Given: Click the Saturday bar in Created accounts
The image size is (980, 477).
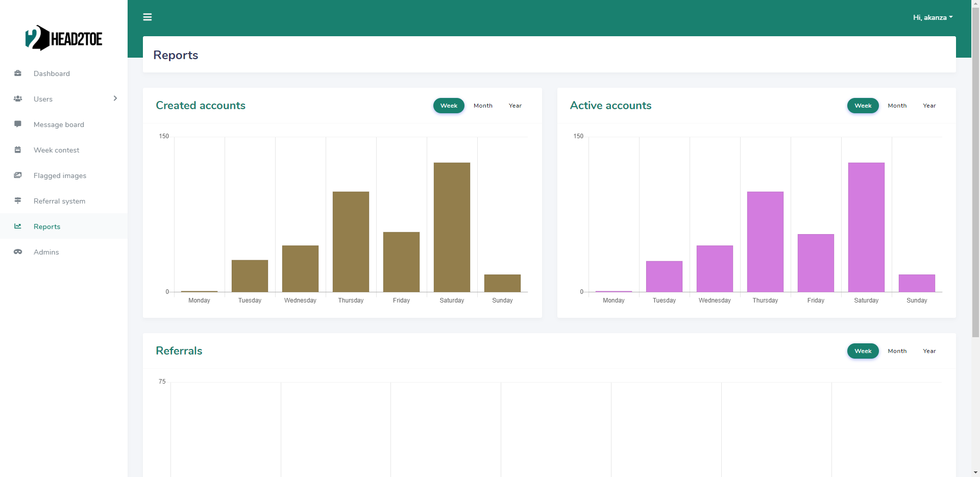Looking at the screenshot, I should pos(452,227).
